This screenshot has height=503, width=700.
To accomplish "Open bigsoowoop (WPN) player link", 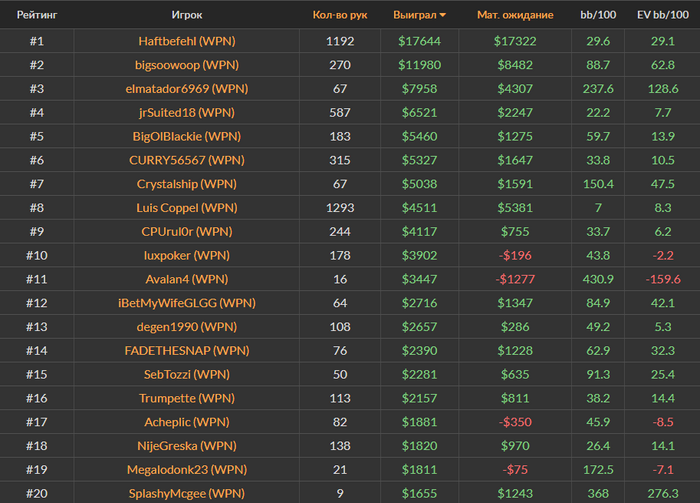I will tap(187, 65).
